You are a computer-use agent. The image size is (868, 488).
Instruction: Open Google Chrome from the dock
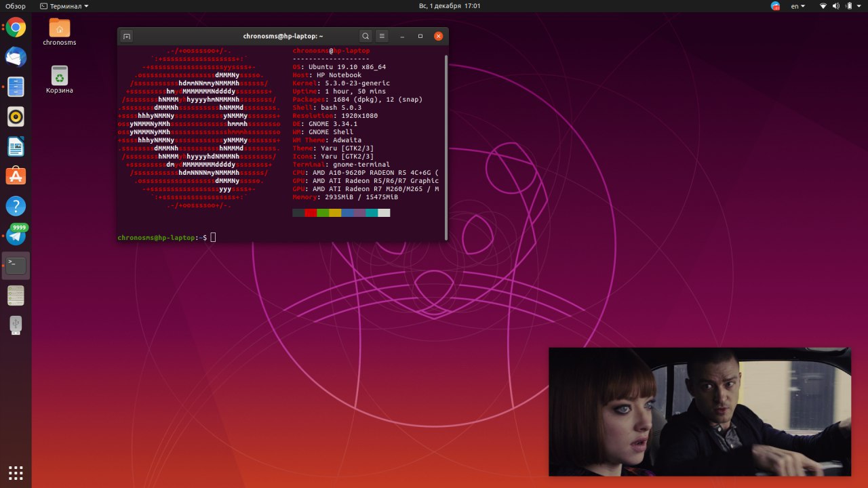coord(16,28)
